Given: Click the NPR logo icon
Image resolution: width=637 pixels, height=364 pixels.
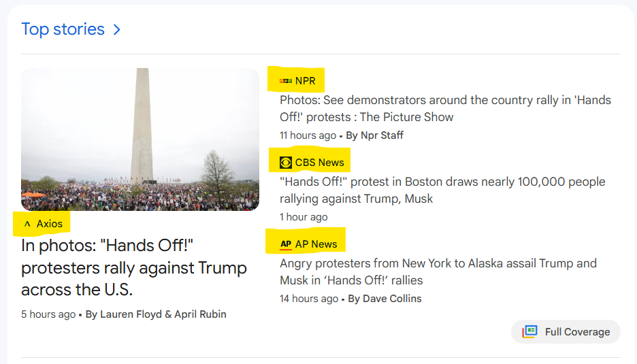Looking at the screenshot, I should (286, 81).
